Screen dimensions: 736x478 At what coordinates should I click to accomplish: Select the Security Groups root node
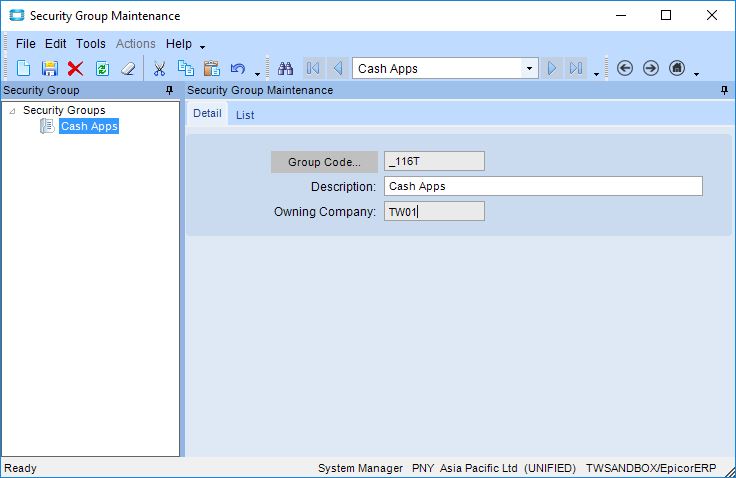coord(64,110)
